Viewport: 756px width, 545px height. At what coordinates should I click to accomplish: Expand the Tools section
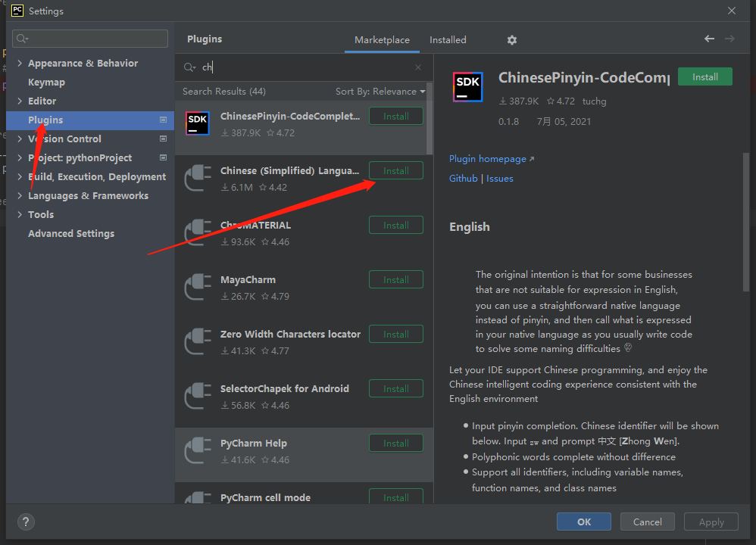pos(20,214)
